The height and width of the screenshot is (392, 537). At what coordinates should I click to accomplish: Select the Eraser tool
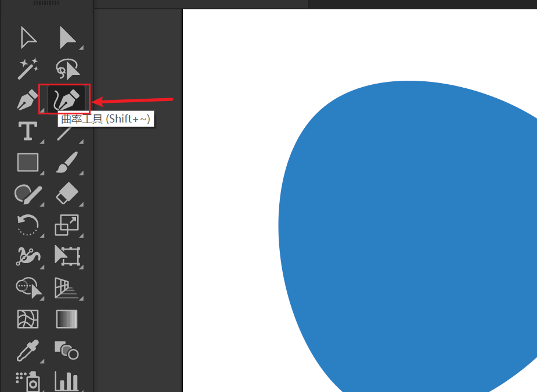click(67, 193)
